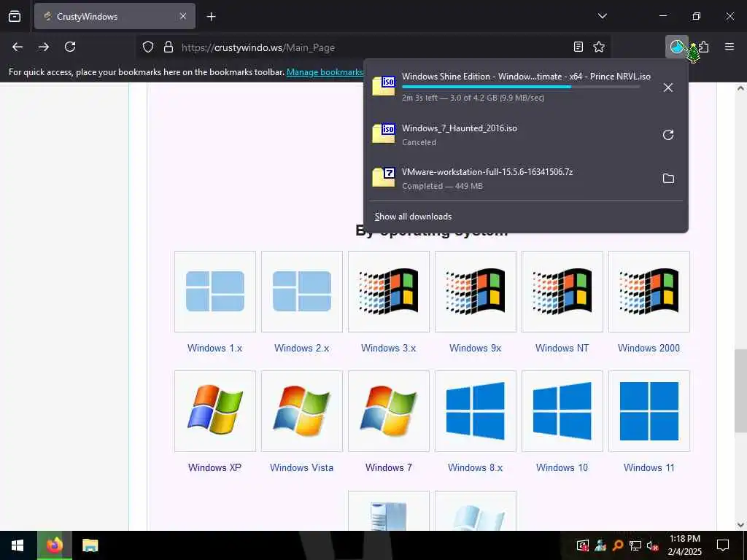Open the Windows Vista logo thumbnail
The width and height of the screenshot is (747, 560).
pyautogui.click(x=301, y=411)
